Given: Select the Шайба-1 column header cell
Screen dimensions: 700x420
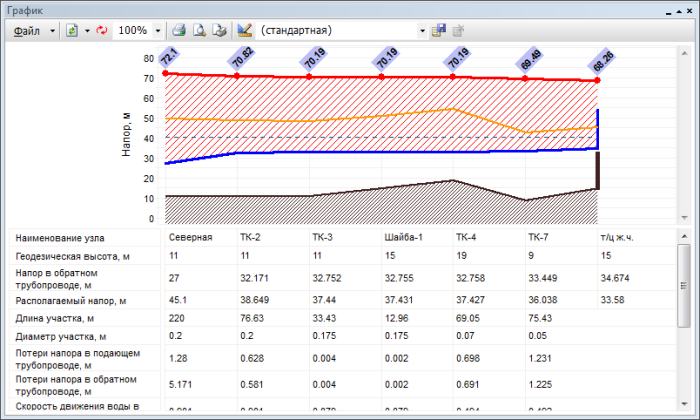Looking at the screenshot, I should click(x=400, y=238).
